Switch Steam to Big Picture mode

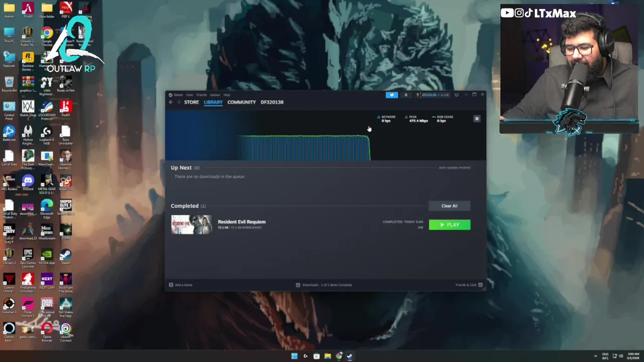456,95
